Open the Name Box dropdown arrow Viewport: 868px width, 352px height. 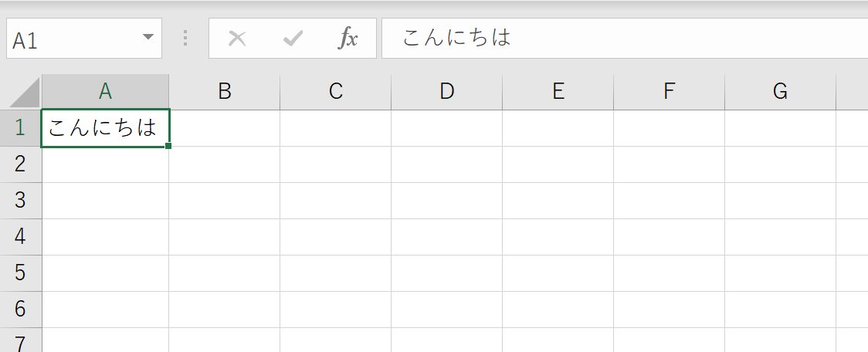(147, 37)
